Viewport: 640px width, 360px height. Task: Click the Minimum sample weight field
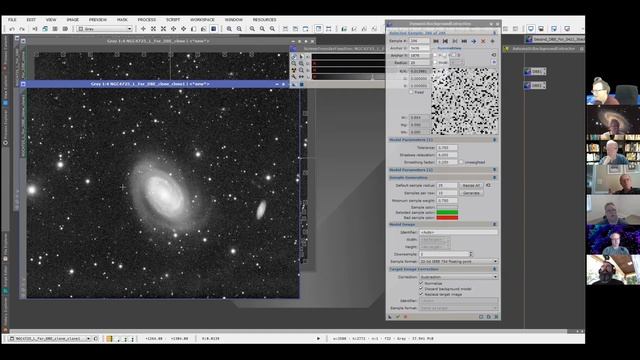click(x=447, y=200)
